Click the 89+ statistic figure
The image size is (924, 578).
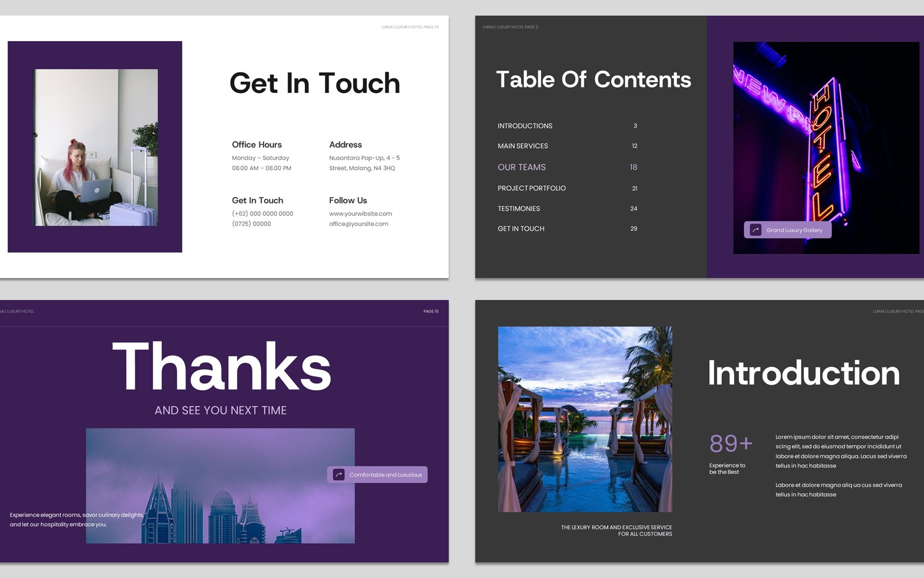731,444
